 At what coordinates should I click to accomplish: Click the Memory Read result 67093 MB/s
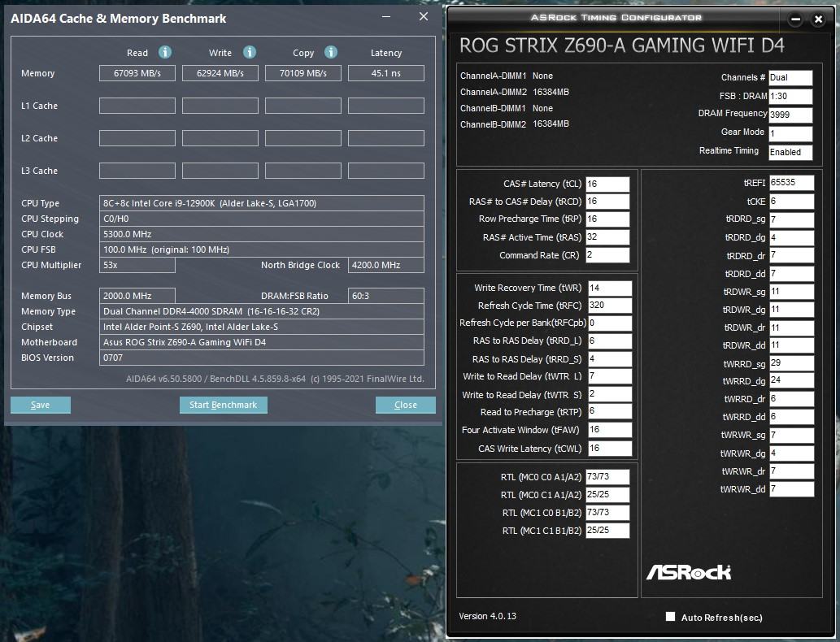tap(137, 73)
